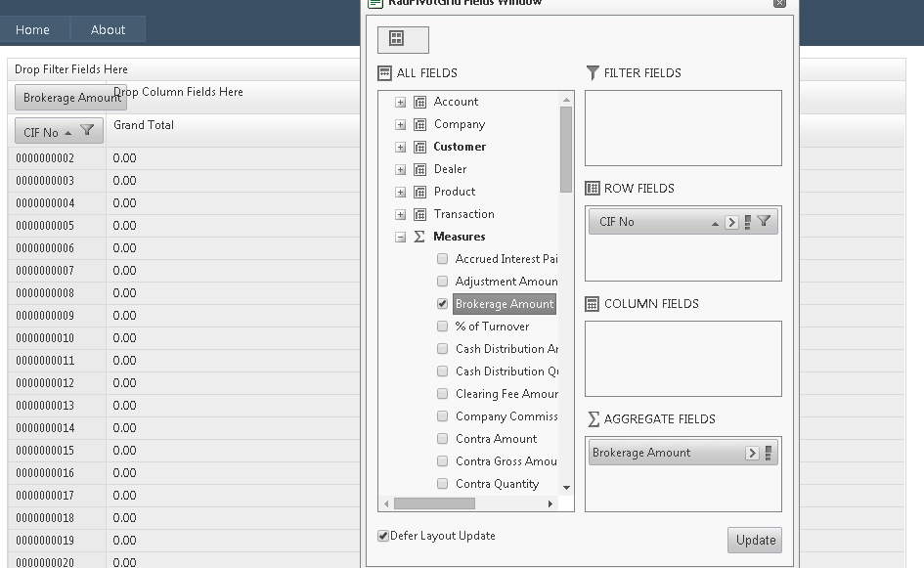
Task: Click the Dealer table icon in field tree
Action: 419,170
